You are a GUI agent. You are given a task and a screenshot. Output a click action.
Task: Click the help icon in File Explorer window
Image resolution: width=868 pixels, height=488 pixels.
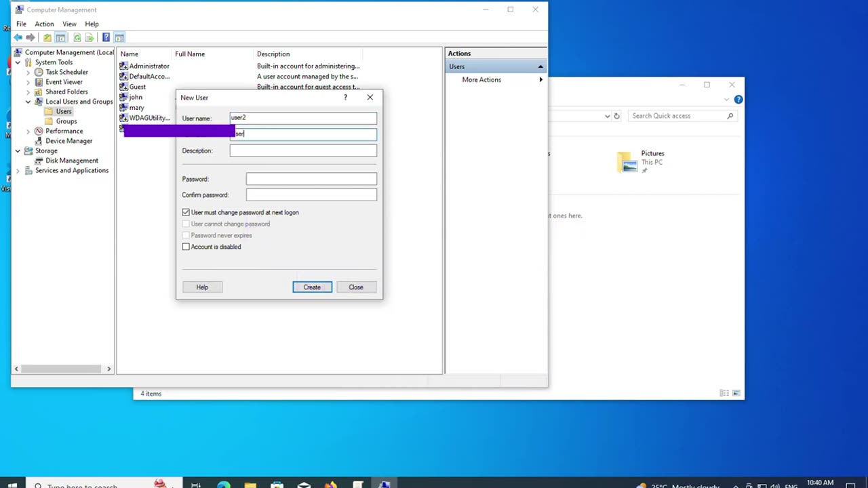pyautogui.click(x=738, y=100)
